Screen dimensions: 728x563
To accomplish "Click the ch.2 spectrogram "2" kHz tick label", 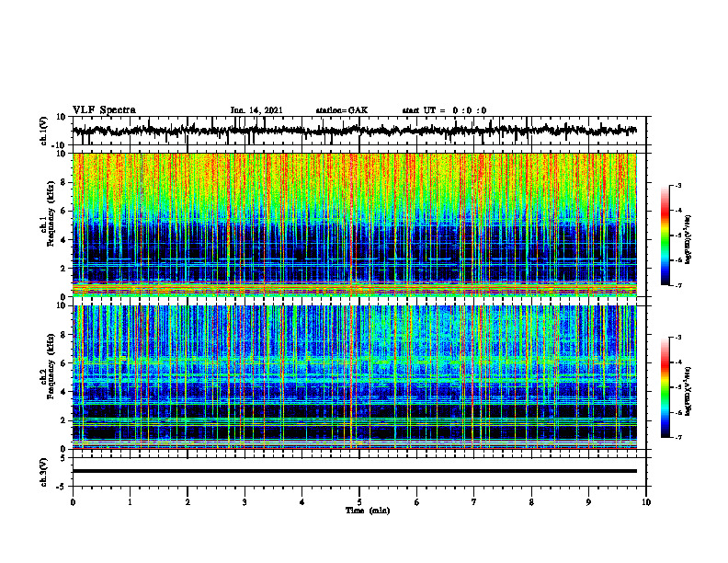I will pos(64,420).
